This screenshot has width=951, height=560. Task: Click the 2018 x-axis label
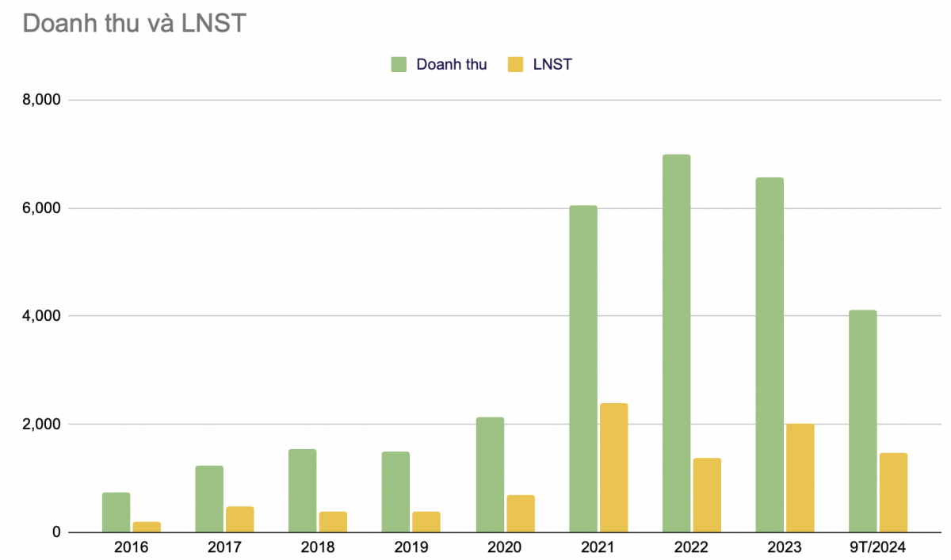click(x=318, y=547)
